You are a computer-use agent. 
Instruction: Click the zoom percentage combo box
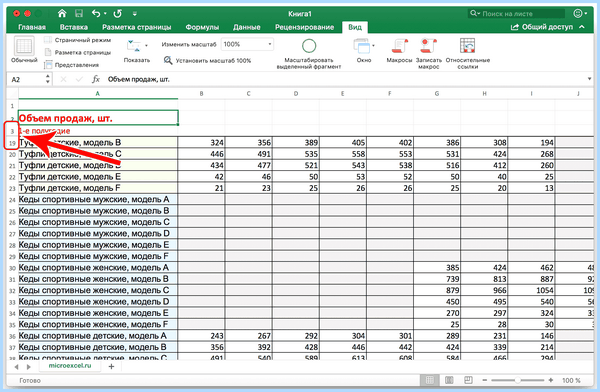pos(247,44)
